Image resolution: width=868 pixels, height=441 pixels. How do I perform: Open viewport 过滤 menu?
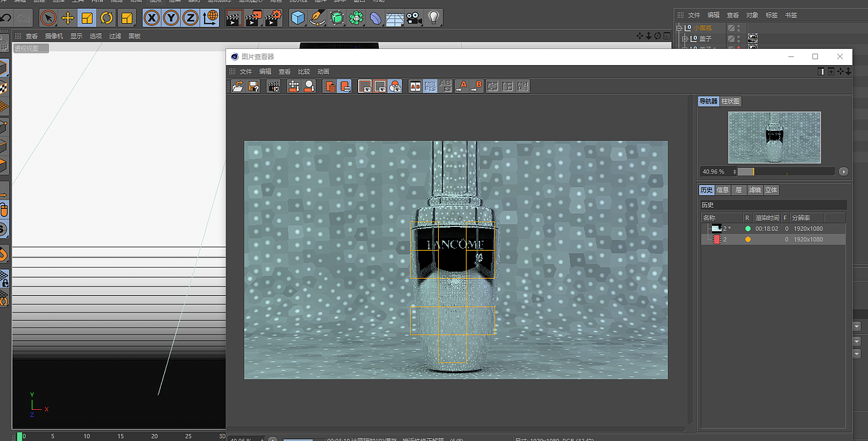point(115,36)
